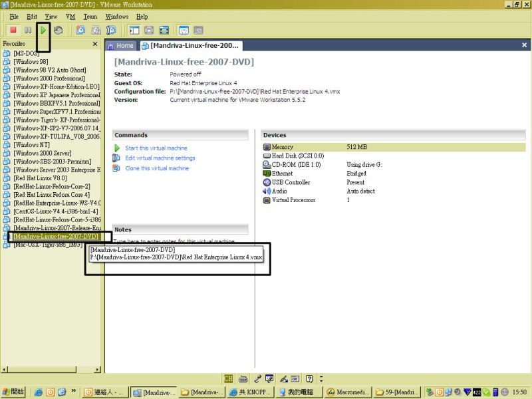Click the Summary View toolbar icon
Image resolution: width=532 pixels, height=399 pixels.
point(184,30)
